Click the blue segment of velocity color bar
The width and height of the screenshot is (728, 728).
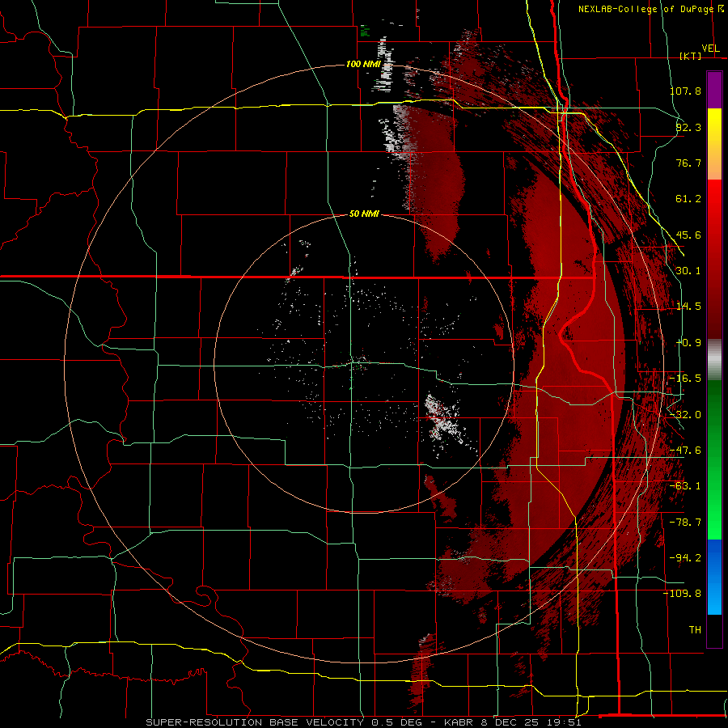coord(714,577)
